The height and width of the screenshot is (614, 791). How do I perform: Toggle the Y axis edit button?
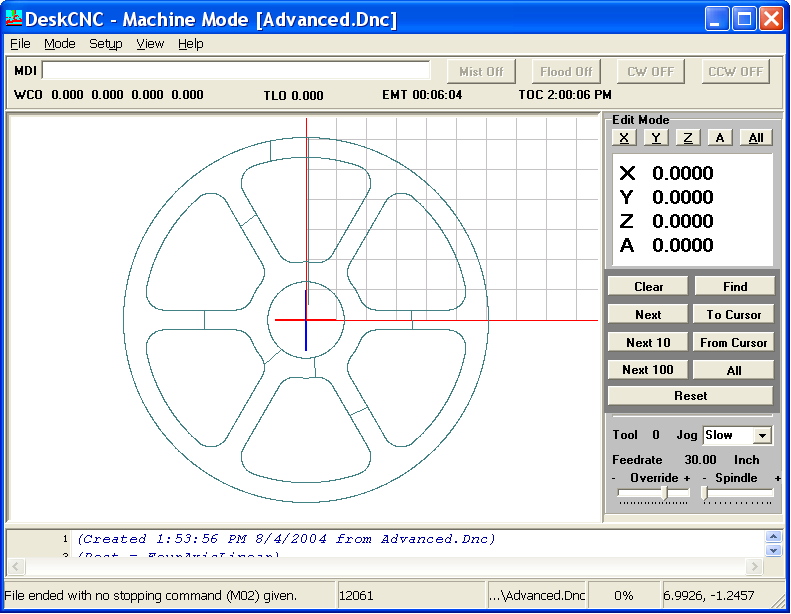tap(656, 138)
